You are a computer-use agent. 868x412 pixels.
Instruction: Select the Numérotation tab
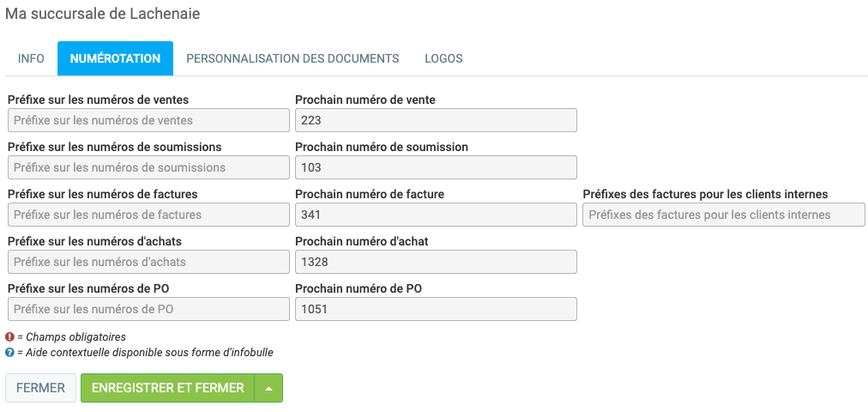tap(115, 58)
